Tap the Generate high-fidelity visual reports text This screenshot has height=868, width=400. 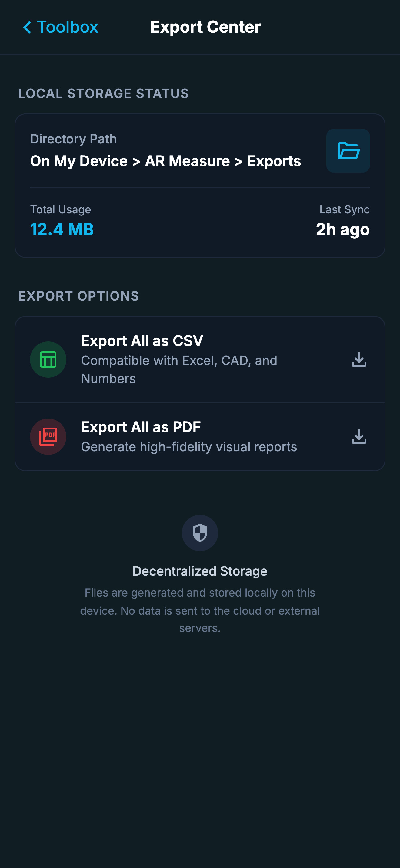189,447
